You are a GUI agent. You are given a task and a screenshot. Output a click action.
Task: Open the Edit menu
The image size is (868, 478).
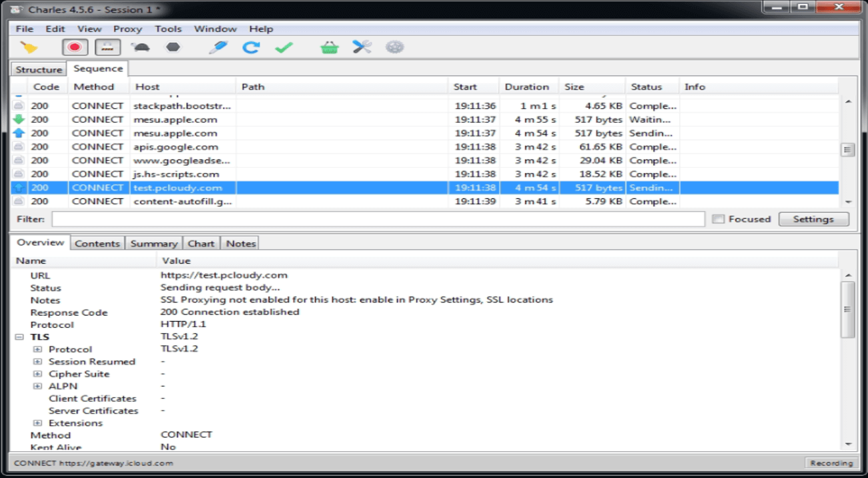tap(55, 29)
